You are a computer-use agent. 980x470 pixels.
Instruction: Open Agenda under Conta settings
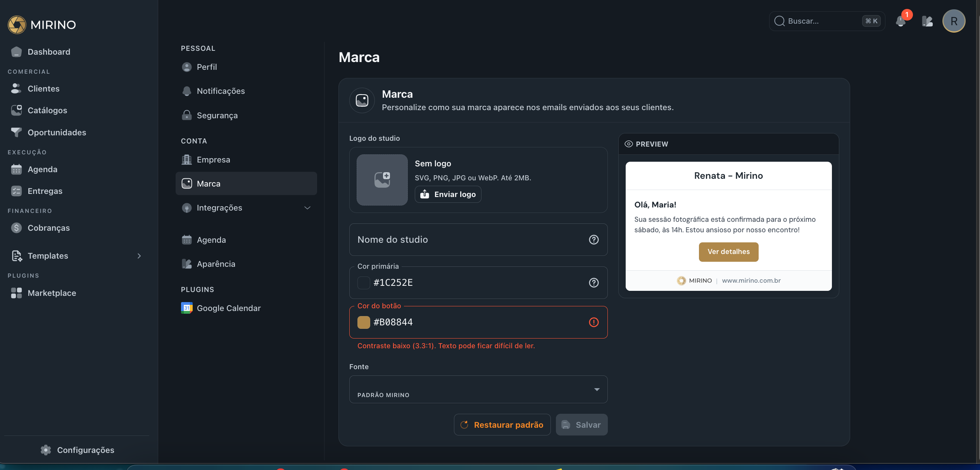pos(246,240)
